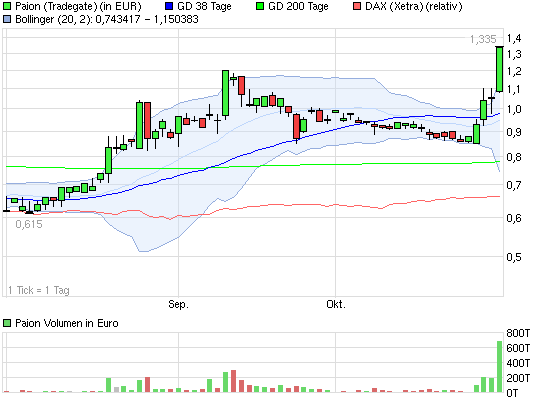Click the green GD 200 Tage legend swatch

pos(260,6)
